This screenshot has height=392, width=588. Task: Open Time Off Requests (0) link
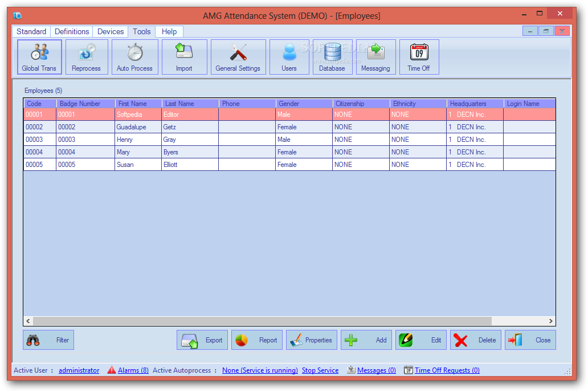(x=447, y=370)
